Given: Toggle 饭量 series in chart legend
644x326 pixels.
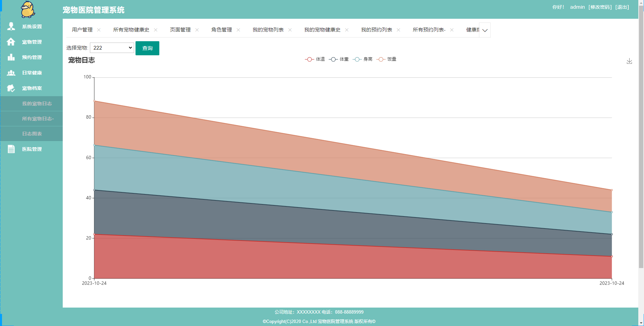Looking at the screenshot, I should coord(386,59).
